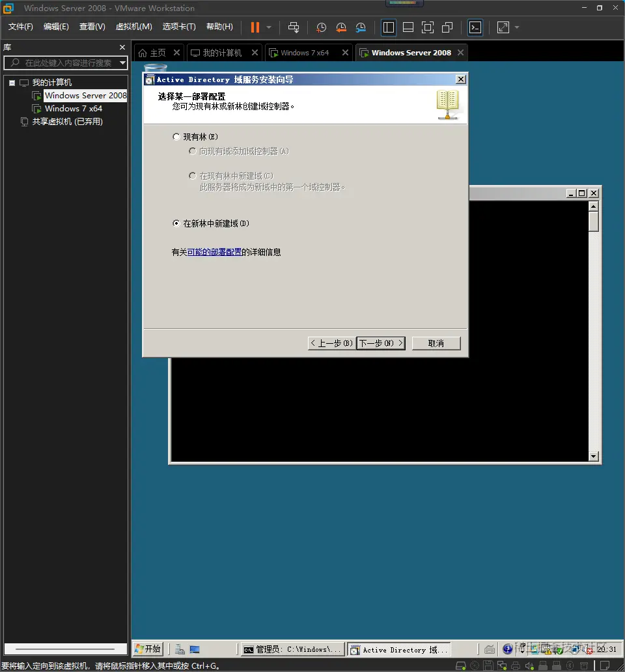Click the Bluetooth device status icon
The height and width of the screenshot is (672, 625).
570,666
